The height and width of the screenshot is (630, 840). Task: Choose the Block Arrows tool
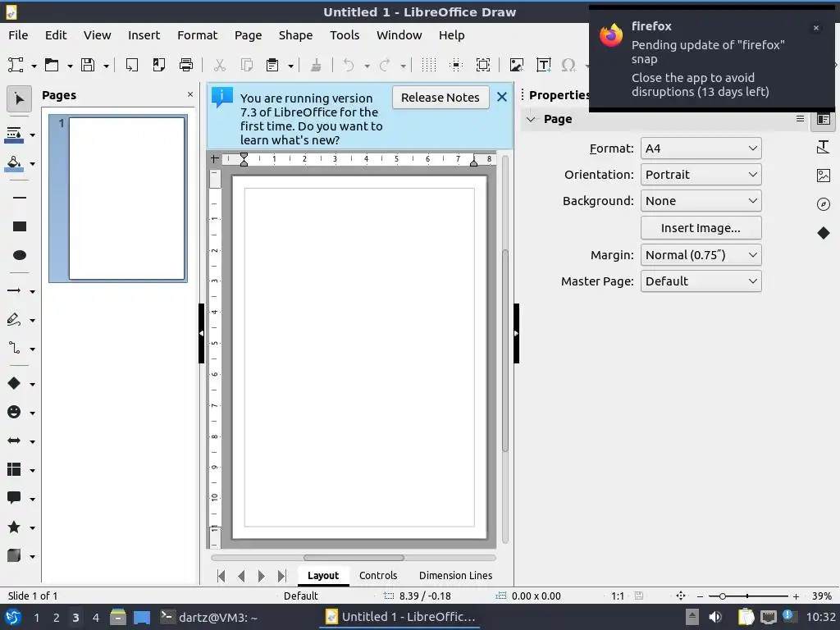tap(14, 441)
